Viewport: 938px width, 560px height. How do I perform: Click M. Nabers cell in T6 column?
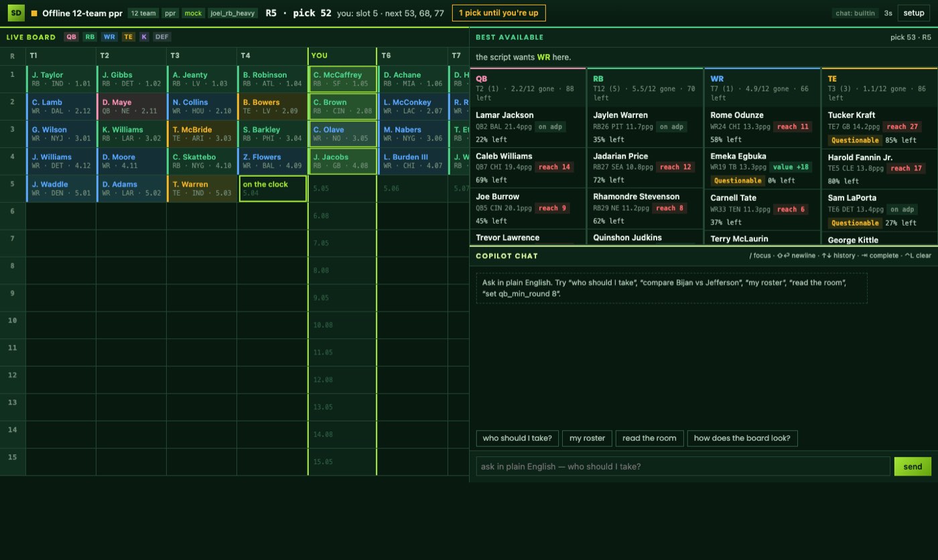[x=413, y=134]
